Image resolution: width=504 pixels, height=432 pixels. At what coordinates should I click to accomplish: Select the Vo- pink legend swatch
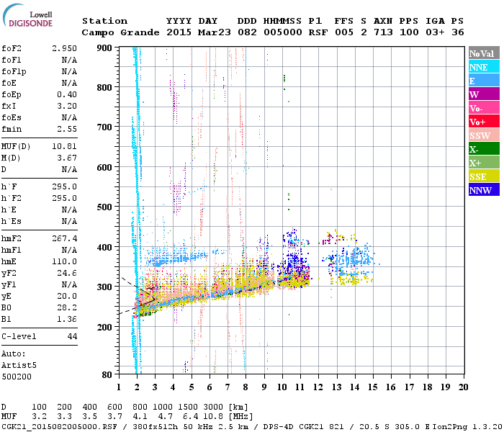click(484, 108)
